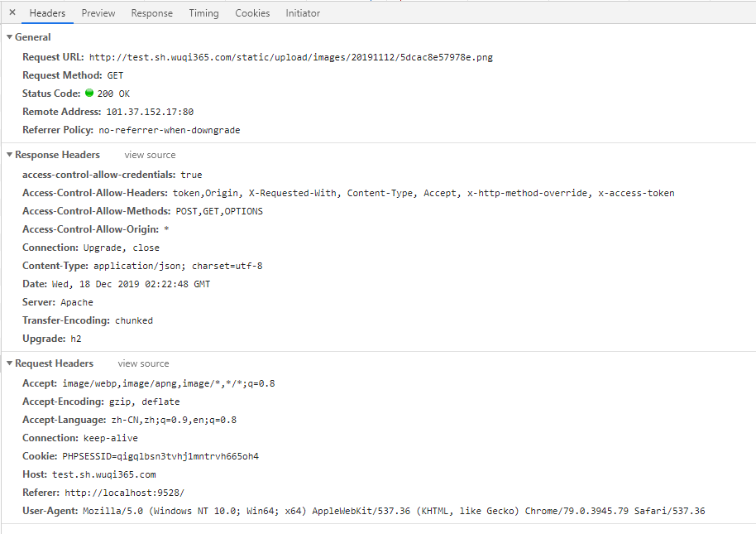
Task: Switch to the Response tab
Action: [x=151, y=12]
